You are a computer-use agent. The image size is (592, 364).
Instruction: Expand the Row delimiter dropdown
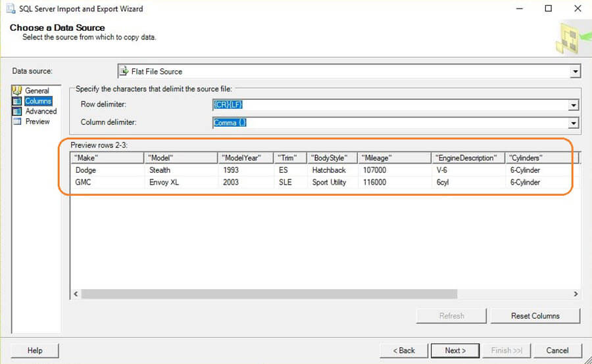click(x=574, y=105)
